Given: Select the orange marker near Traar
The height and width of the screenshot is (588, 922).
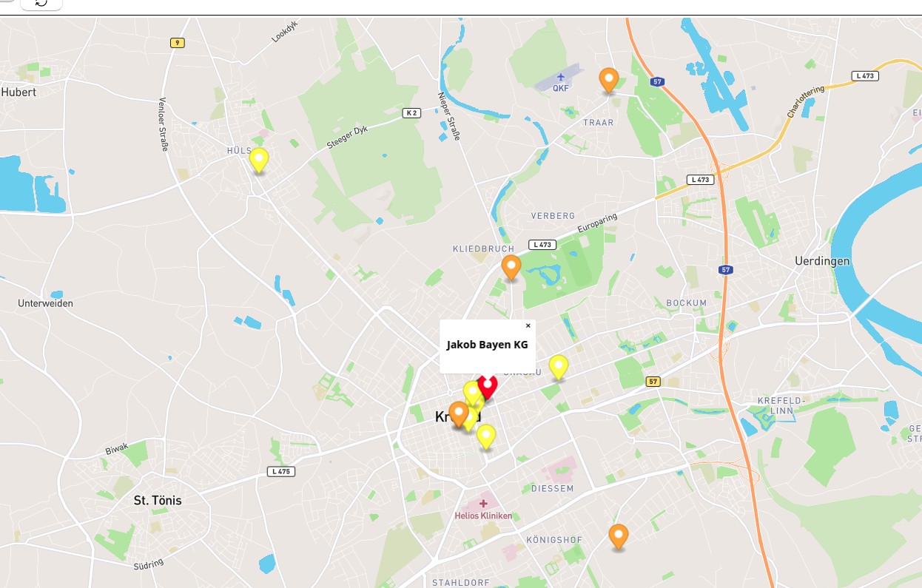Looking at the screenshot, I should coord(608,81).
